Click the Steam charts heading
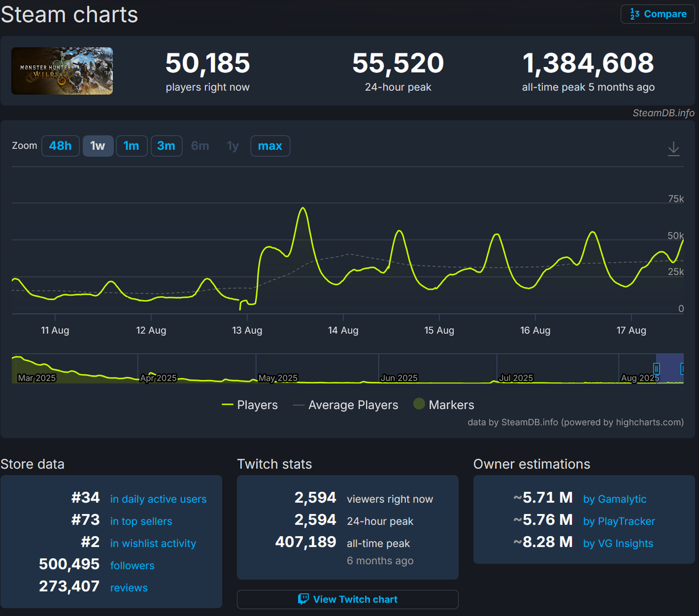This screenshot has height=616, width=699. coord(69,15)
